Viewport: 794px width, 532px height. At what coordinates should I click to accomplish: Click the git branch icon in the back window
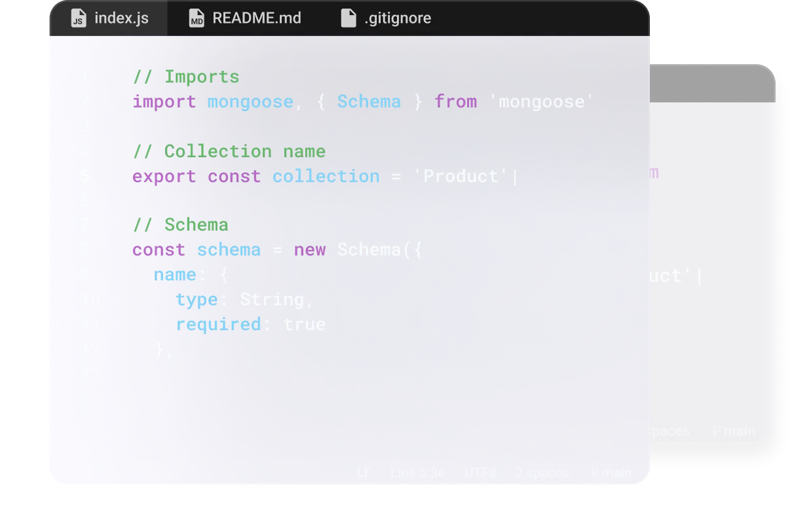click(x=717, y=431)
